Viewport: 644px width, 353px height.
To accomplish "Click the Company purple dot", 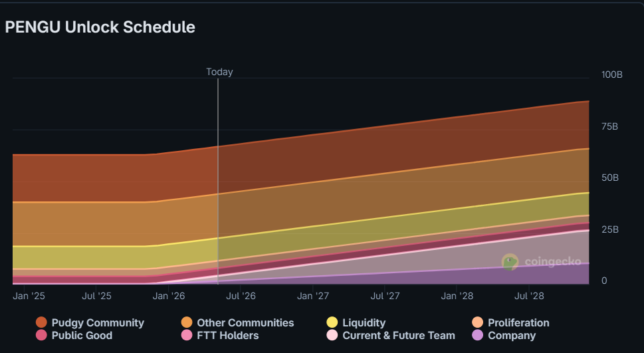I will click(x=478, y=335).
